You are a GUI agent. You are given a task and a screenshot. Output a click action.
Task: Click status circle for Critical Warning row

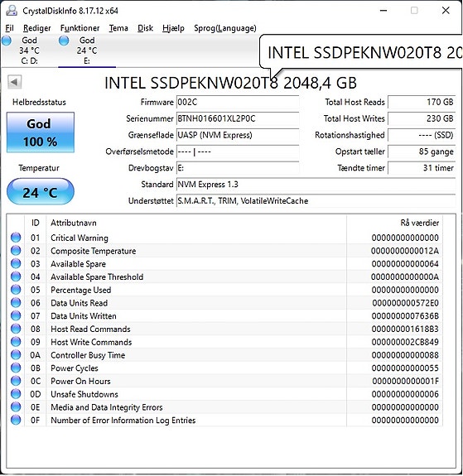[16, 238]
